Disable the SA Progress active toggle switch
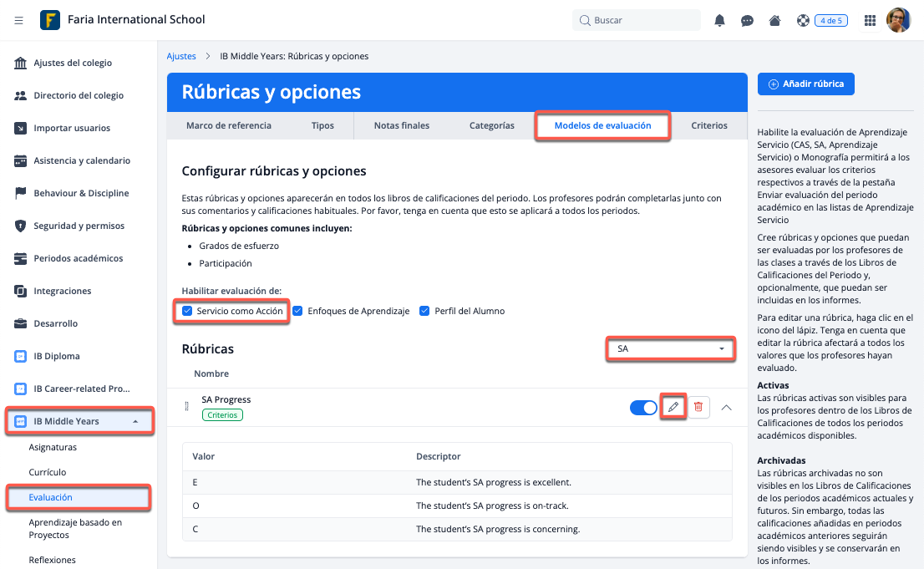 tap(642, 407)
